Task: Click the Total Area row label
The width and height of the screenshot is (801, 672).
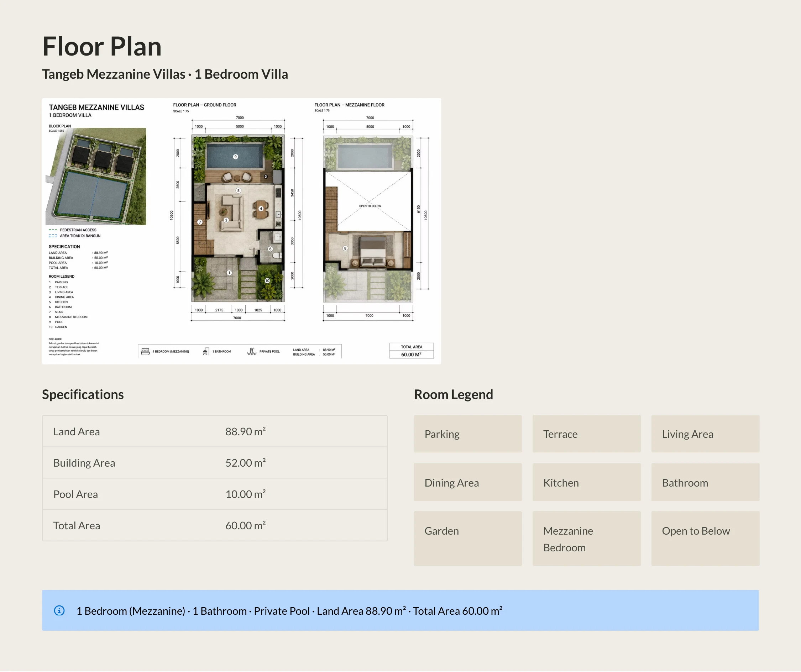Action: point(77,526)
